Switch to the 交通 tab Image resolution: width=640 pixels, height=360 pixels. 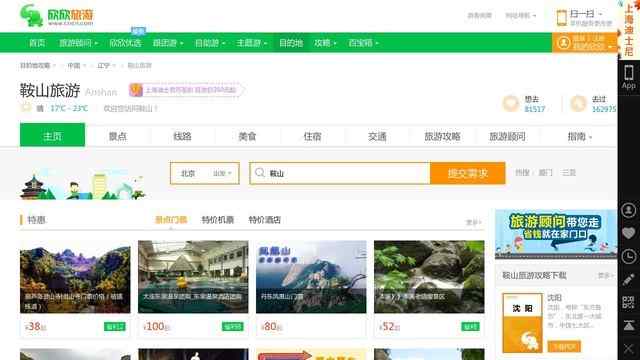[x=377, y=136]
